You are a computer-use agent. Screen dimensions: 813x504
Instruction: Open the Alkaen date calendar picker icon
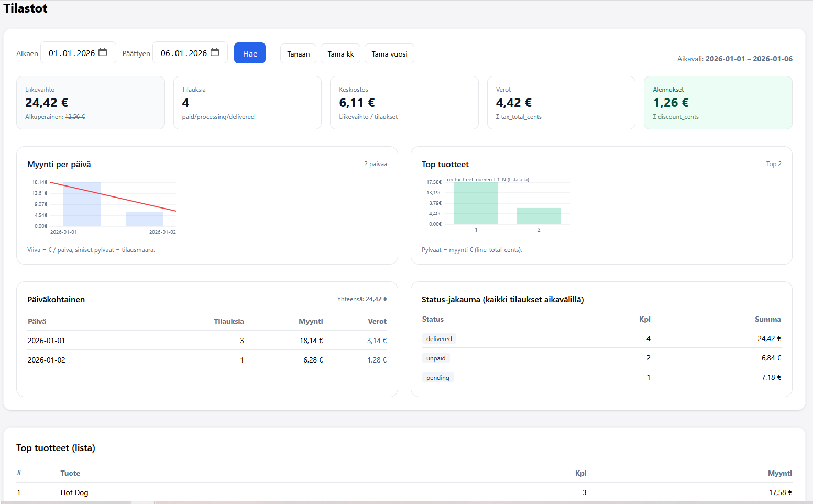point(103,52)
